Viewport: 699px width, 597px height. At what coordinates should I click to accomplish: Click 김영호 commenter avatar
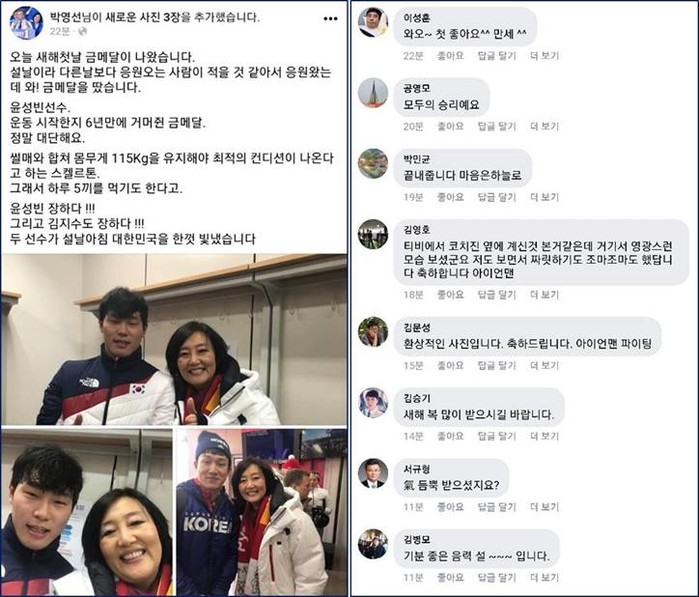tap(373, 234)
